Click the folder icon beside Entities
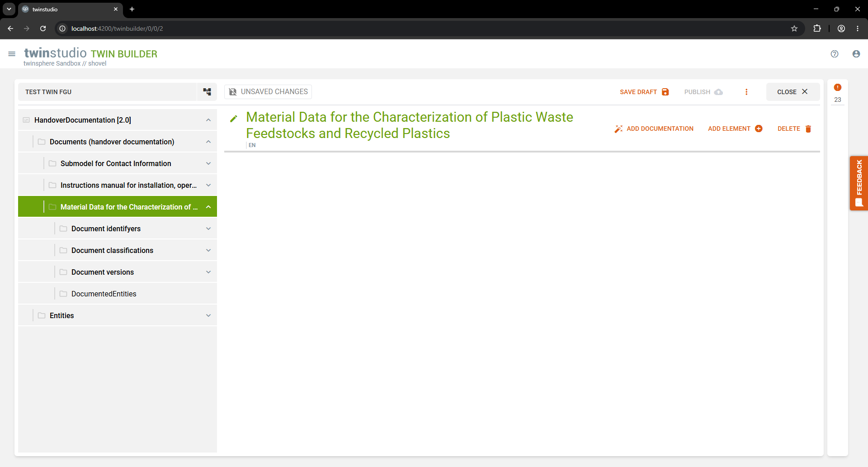Viewport: 868px width, 467px height. click(x=42, y=315)
